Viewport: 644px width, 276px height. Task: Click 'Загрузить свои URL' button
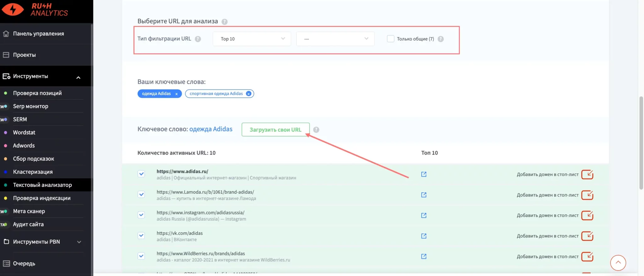pyautogui.click(x=275, y=130)
